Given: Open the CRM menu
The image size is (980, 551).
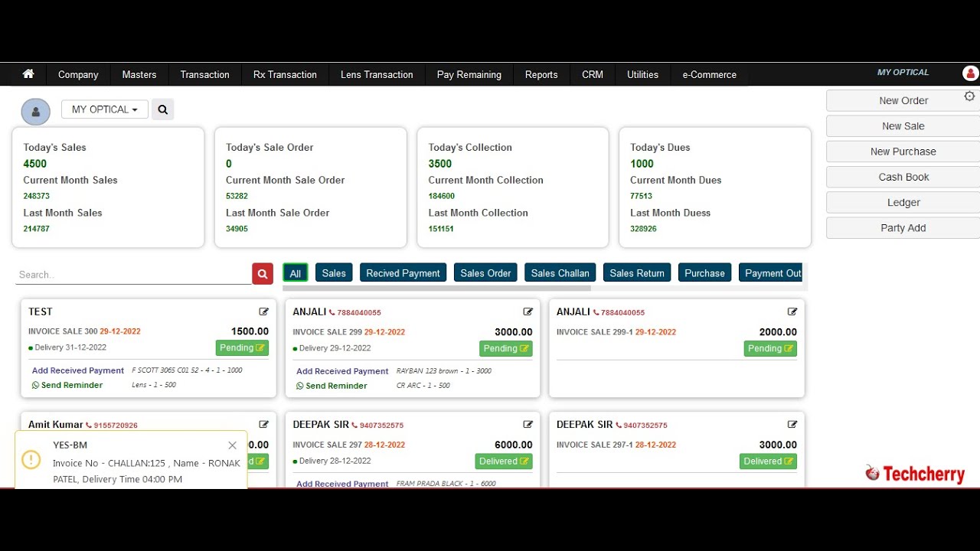Looking at the screenshot, I should point(593,74).
